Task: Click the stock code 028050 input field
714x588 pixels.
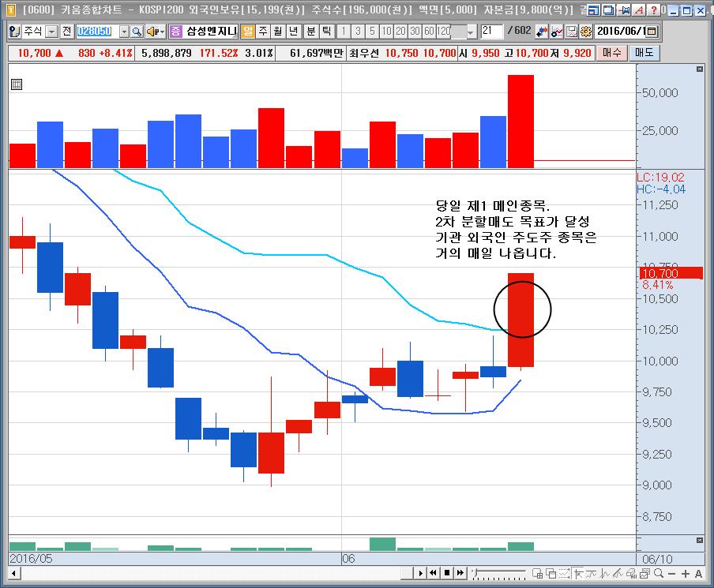Action: (x=97, y=32)
